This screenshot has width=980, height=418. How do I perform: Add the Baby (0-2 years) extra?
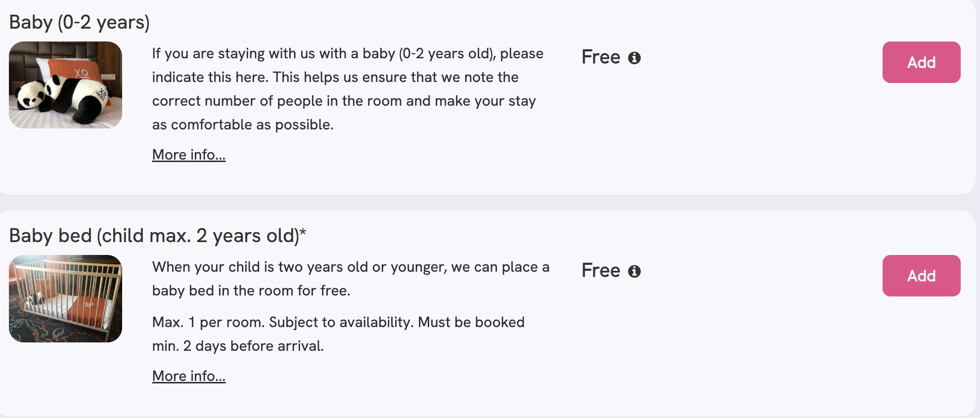pos(921,62)
